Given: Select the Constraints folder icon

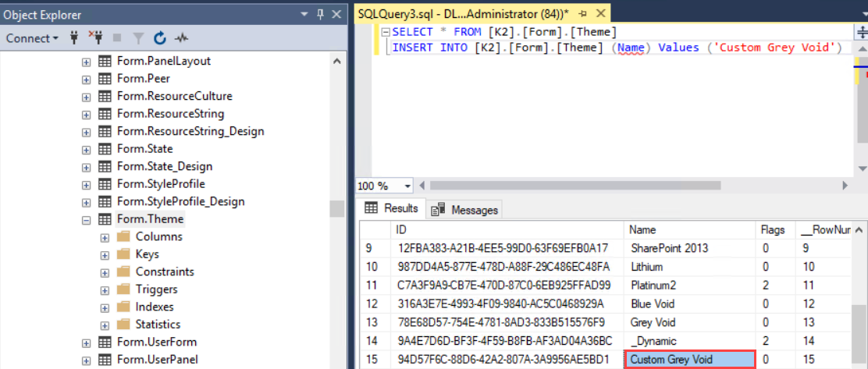Looking at the screenshot, I should (x=123, y=272).
